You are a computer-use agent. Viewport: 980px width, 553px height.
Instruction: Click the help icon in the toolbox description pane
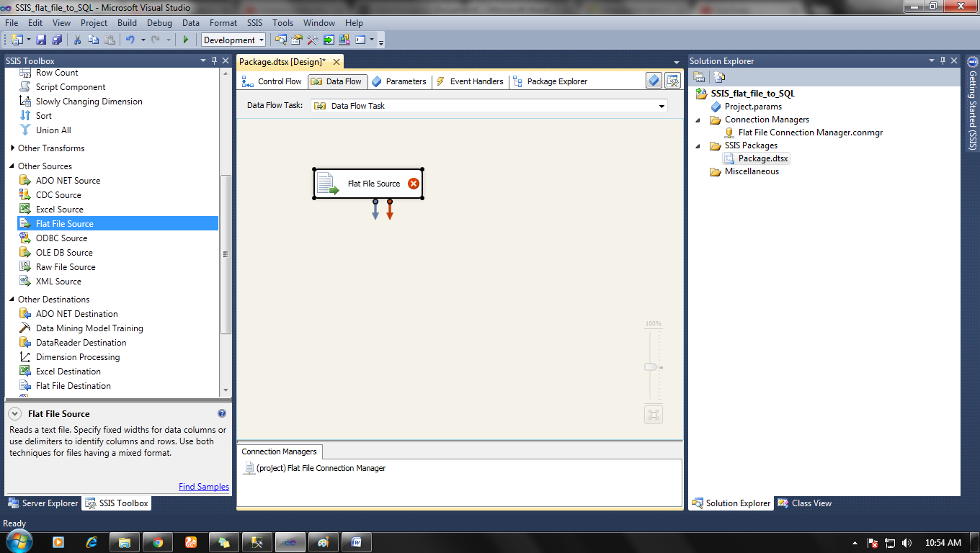point(222,414)
